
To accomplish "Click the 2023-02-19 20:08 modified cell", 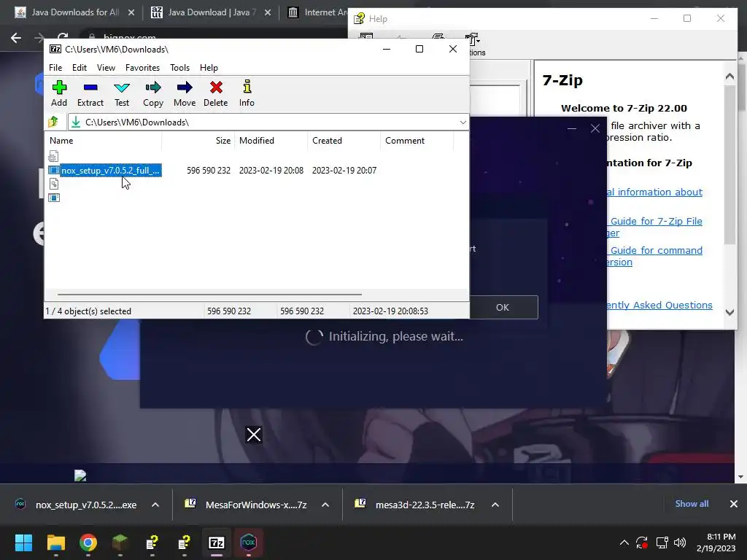I will [x=271, y=171].
